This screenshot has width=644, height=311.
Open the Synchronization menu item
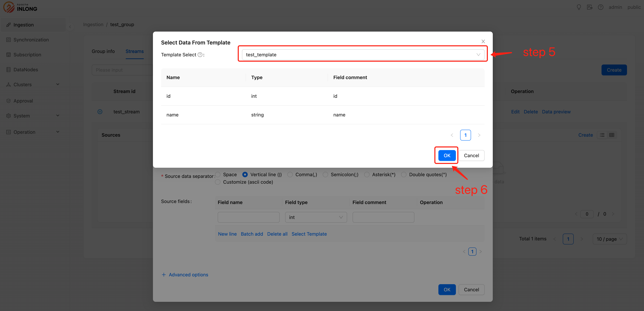[x=31, y=40]
